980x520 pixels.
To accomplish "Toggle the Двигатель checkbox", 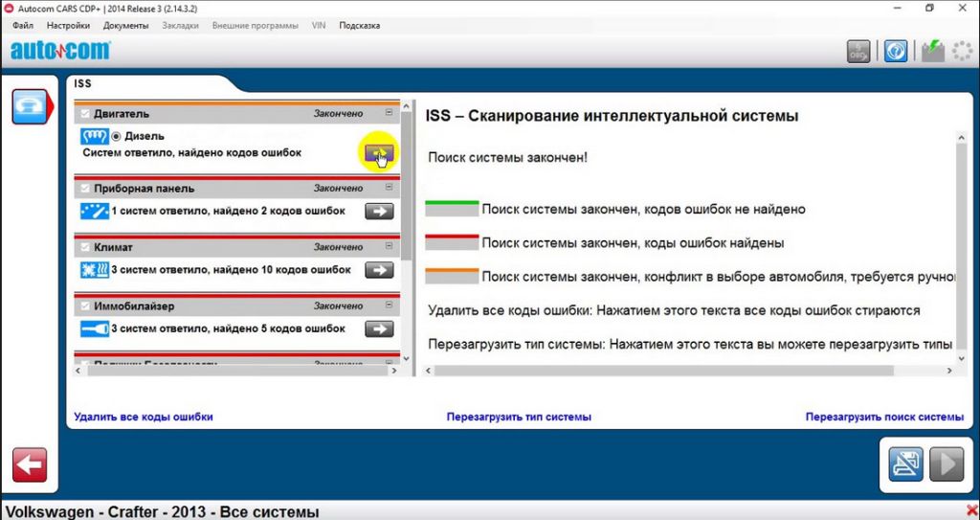I will (85, 114).
